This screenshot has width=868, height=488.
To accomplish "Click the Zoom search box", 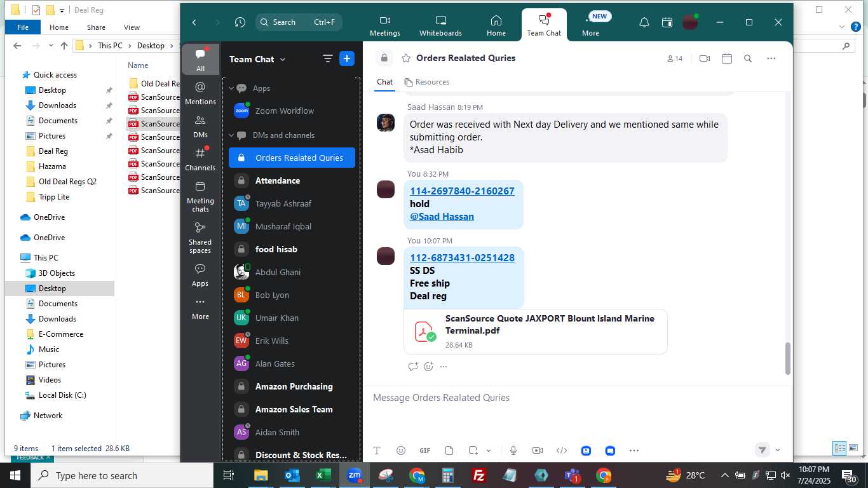I will pyautogui.click(x=299, y=22).
